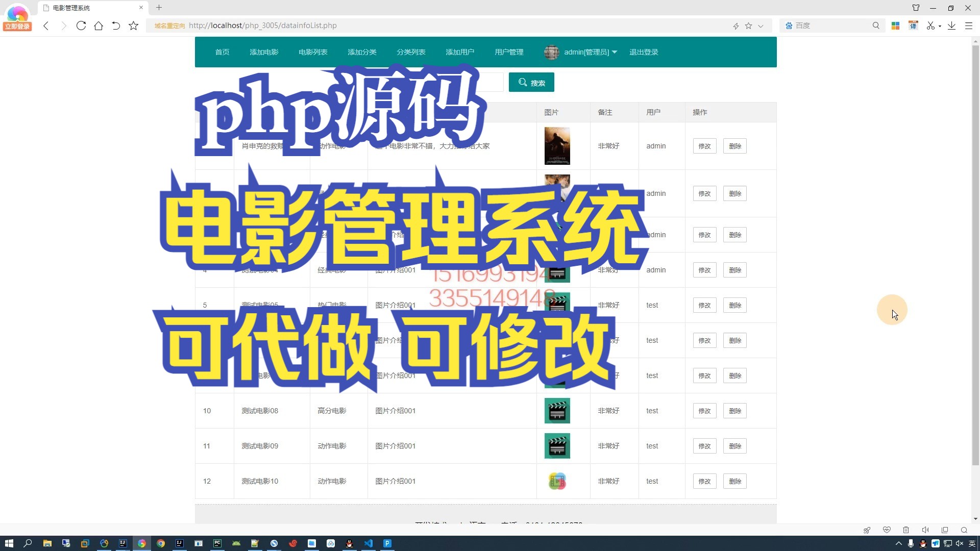
Task: Open the Shawshank movie poster thumbnail
Action: pos(557,146)
